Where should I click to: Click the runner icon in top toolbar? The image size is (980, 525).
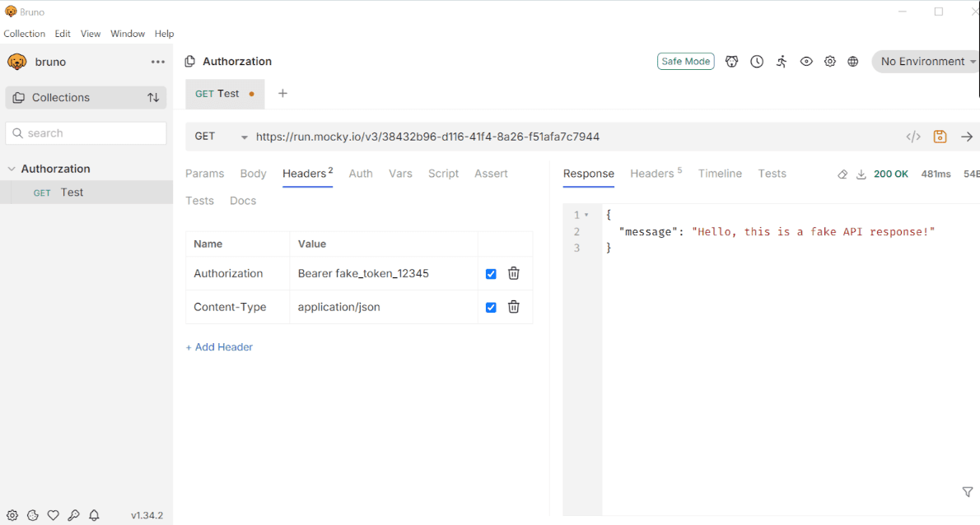tap(782, 62)
